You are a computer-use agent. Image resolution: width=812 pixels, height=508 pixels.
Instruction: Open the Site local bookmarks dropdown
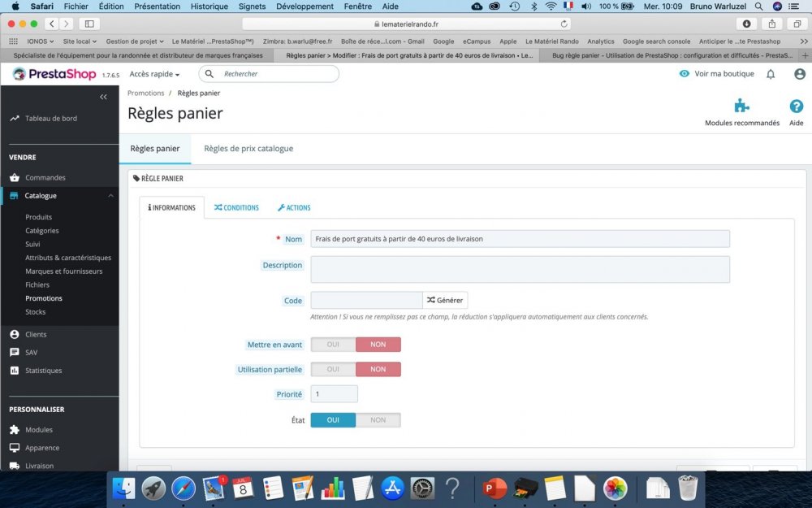click(x=80, y=41)
